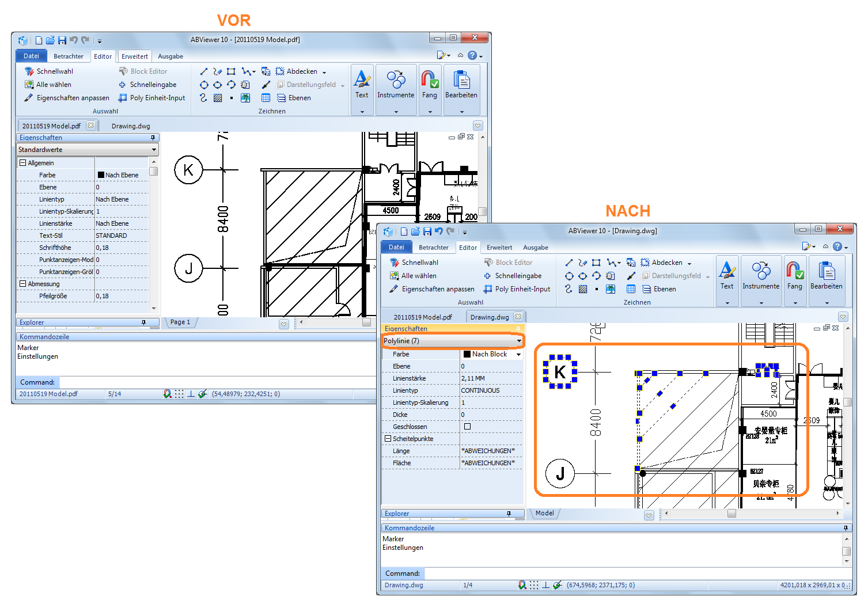Click the save icon in Drawing.dwg title bar
This screenshot has height=604, width=868.
coord(427,231)
